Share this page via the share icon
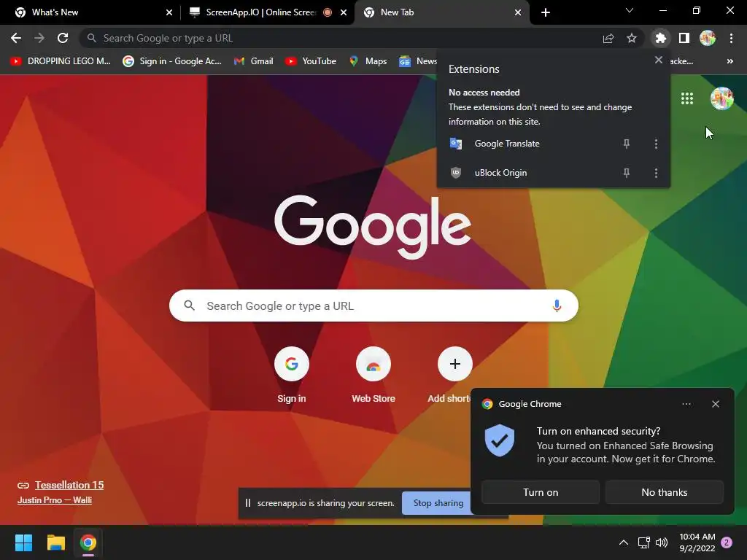This screenshot has height=560, width=747. click(x=608, y=38)
